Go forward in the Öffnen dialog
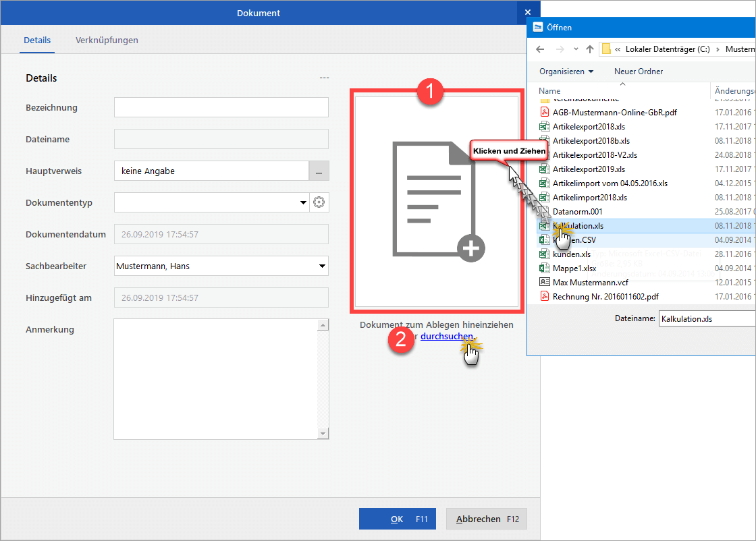 (560, 49)
